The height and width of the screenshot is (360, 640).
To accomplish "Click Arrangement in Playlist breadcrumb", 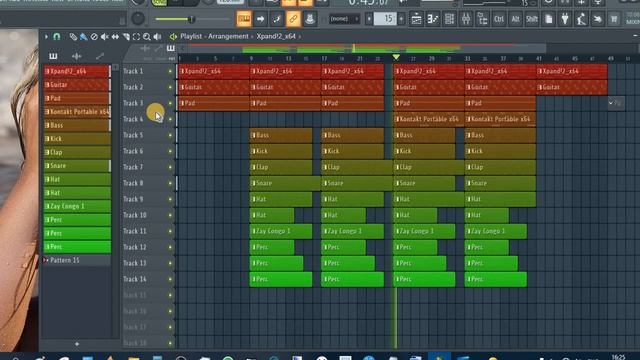I will pyautogui.click(x=228, y=36).
